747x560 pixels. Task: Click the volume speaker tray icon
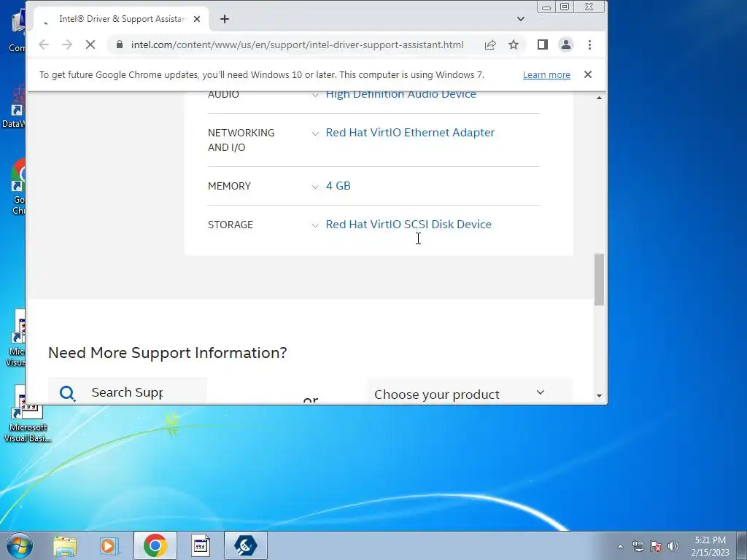click(x=673, y=546)
